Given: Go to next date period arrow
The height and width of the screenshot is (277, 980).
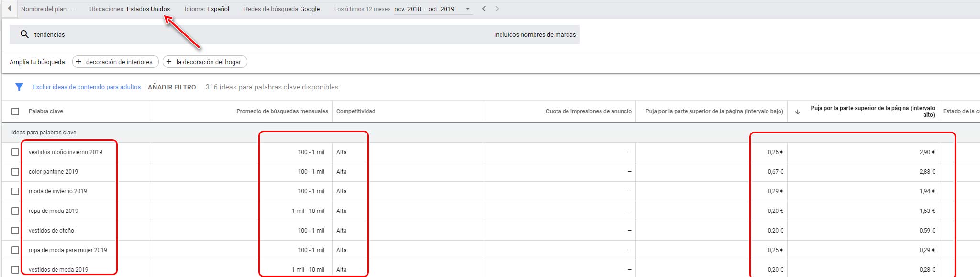Looking at the screenshot, I should (x=497, y=9).
